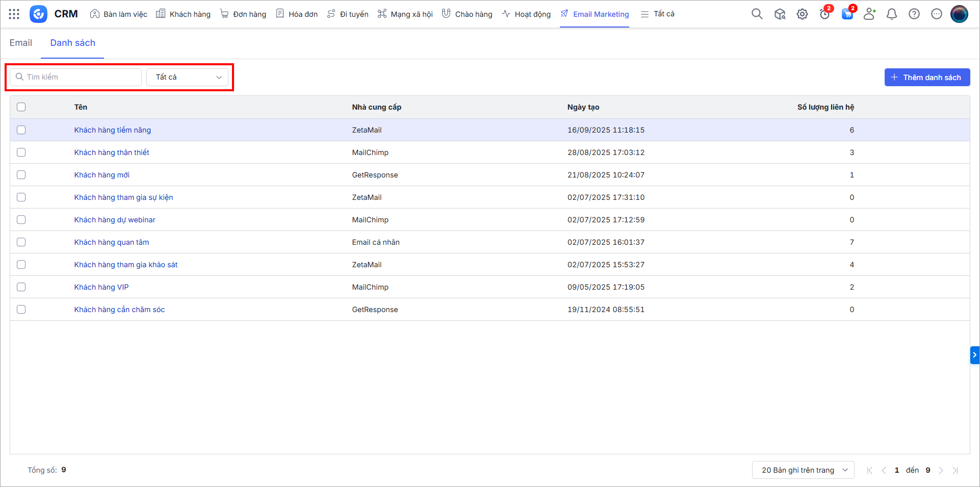Click the user profile avatar

point(959,14)
